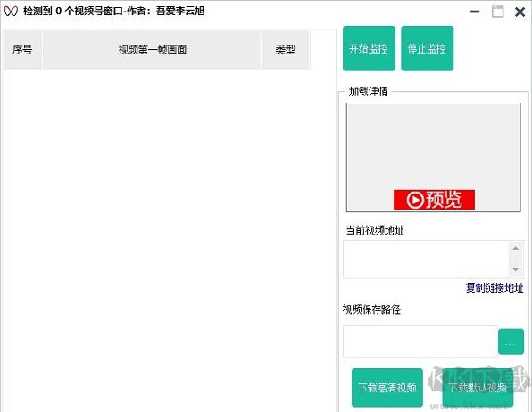Screen dimensions: 532x412
Task: Select the 视频第一帧画面 column header
Action: click(x=152, y=50)
